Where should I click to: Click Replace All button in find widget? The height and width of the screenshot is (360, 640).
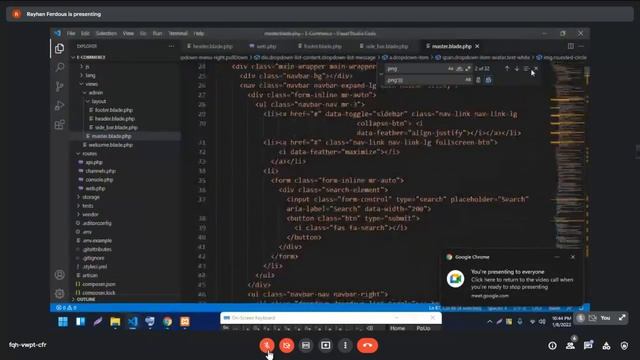[488, 80]
